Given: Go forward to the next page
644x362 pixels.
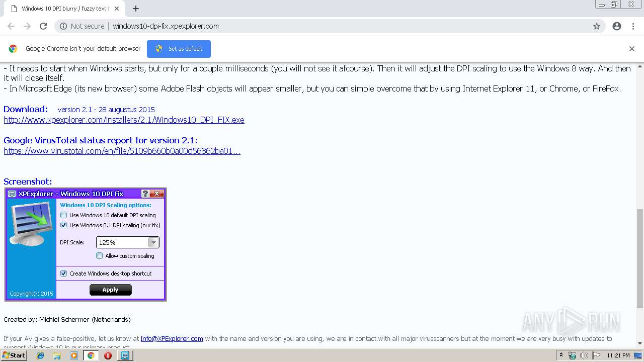Looking at the screenshot, I should point(27,26).
